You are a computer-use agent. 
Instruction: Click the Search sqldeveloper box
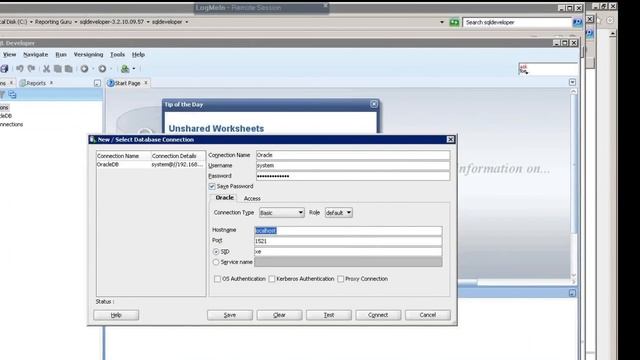click(517, 22)
